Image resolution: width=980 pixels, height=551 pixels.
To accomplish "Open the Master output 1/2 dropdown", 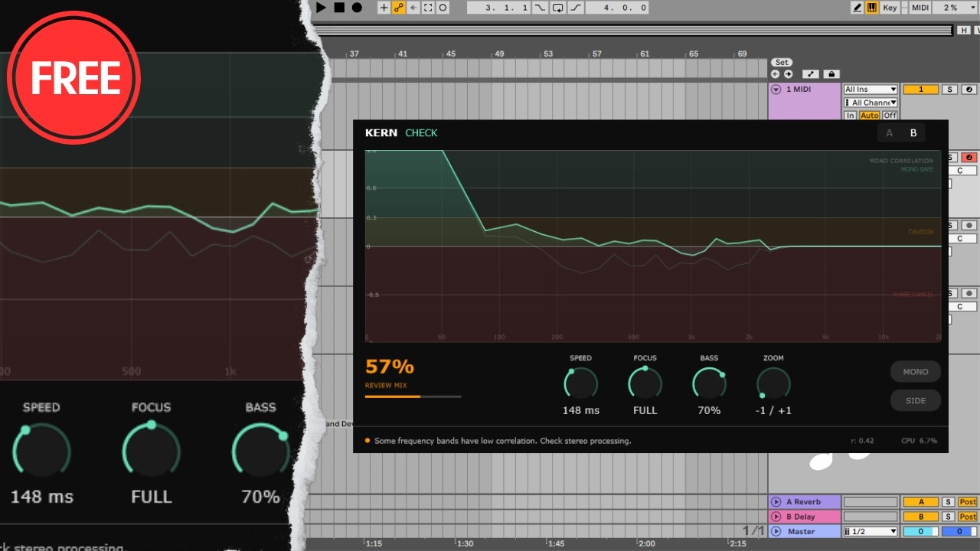I will pyautogui.click(x=871, y=531).
